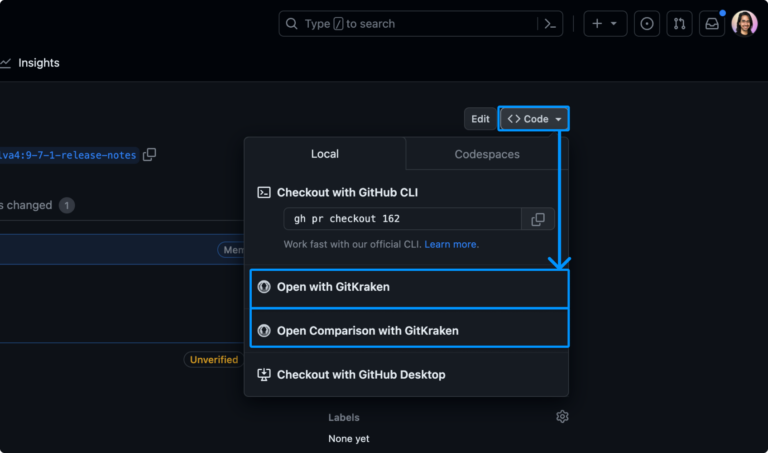
Task: Open the Pull requests icon in header
Action: coord(679,24)
